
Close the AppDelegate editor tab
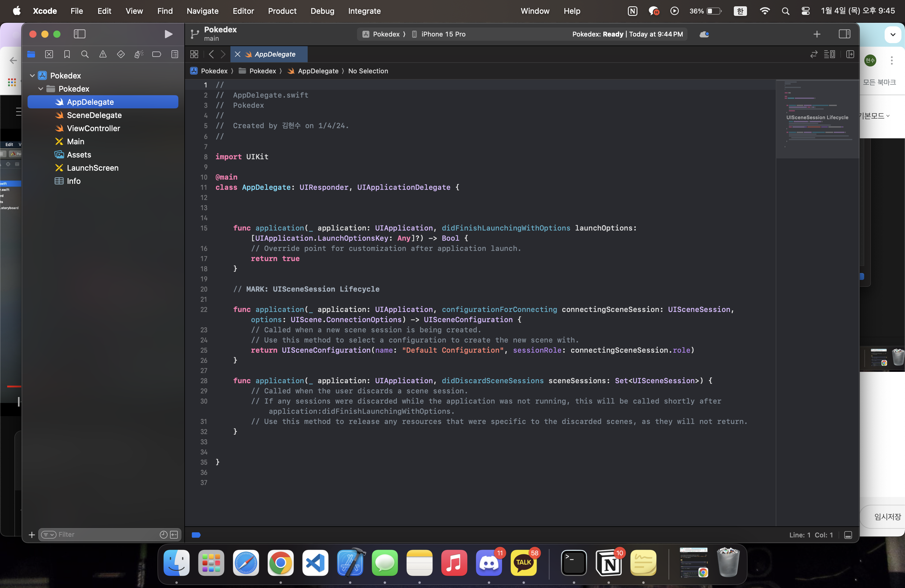pos(238,54)
